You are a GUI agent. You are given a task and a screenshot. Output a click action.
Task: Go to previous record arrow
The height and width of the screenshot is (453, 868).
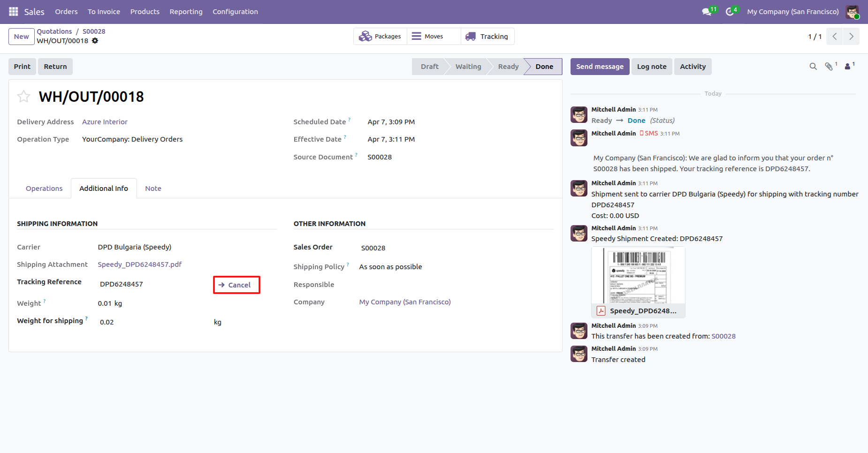coord(835,37)
